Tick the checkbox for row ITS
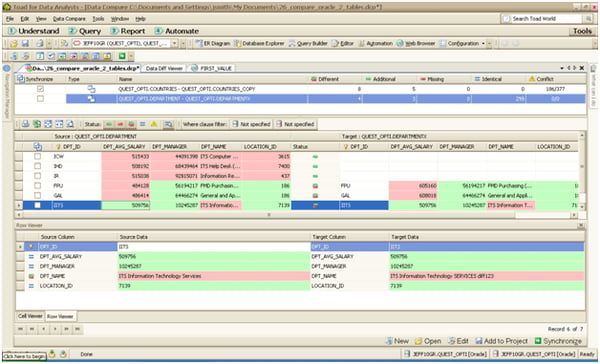 (x=38, y=205)
